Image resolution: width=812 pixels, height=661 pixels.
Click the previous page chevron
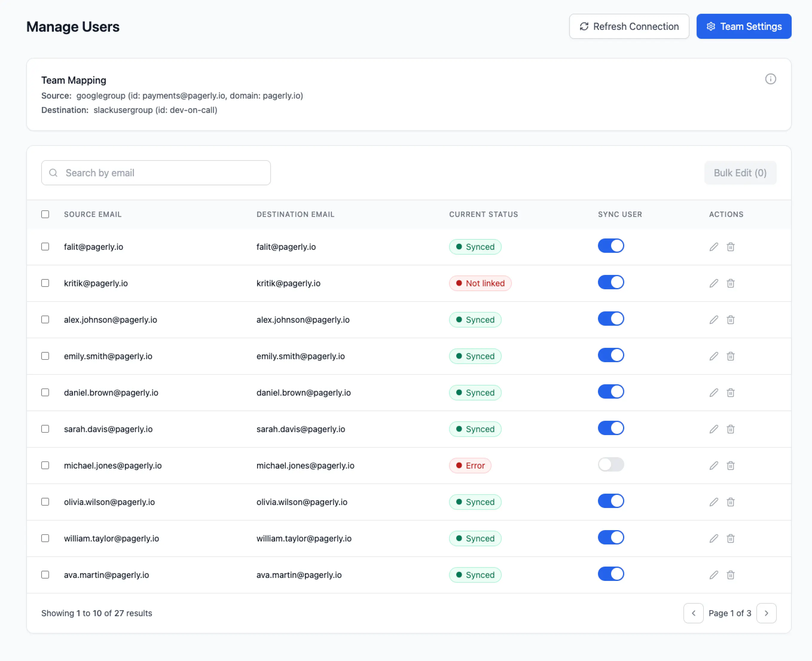pos(693,613)
